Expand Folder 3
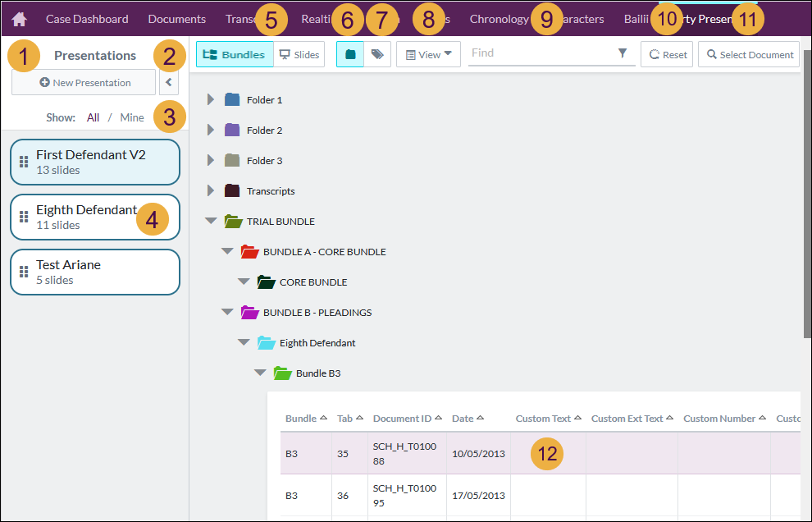The height and width of the screenshot is (522, 812). (x=210, y=161)
